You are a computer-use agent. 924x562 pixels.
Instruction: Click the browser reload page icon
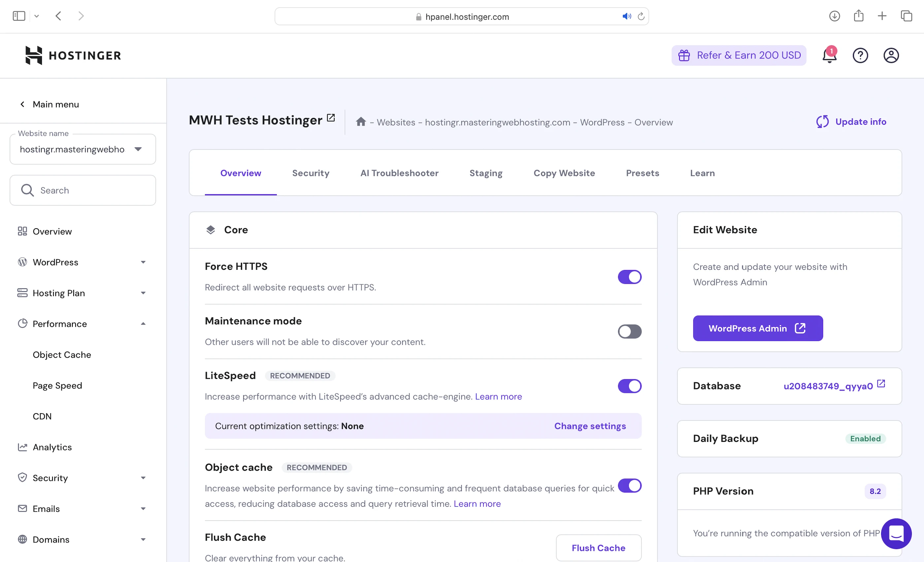tap(641, 16)
